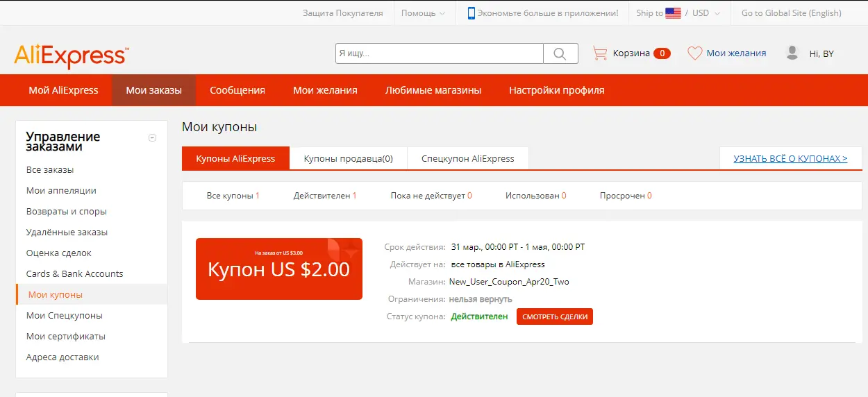Filter by Действителен 1 coupons
The image size is (868, 397).
325,196
